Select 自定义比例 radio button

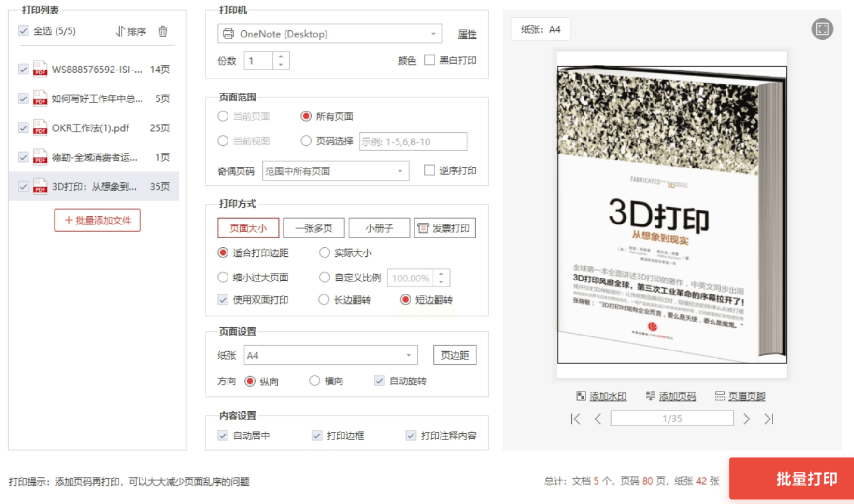pos(325,277)
